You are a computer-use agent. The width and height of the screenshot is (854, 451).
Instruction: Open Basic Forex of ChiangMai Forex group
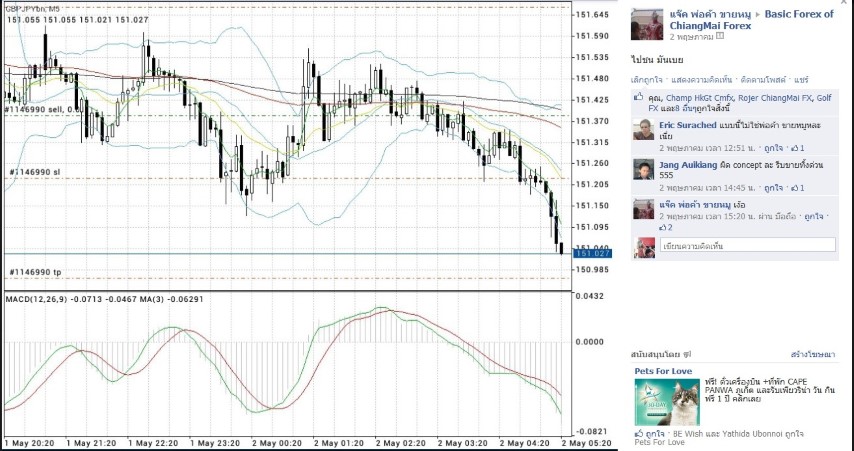coord(752,20)
